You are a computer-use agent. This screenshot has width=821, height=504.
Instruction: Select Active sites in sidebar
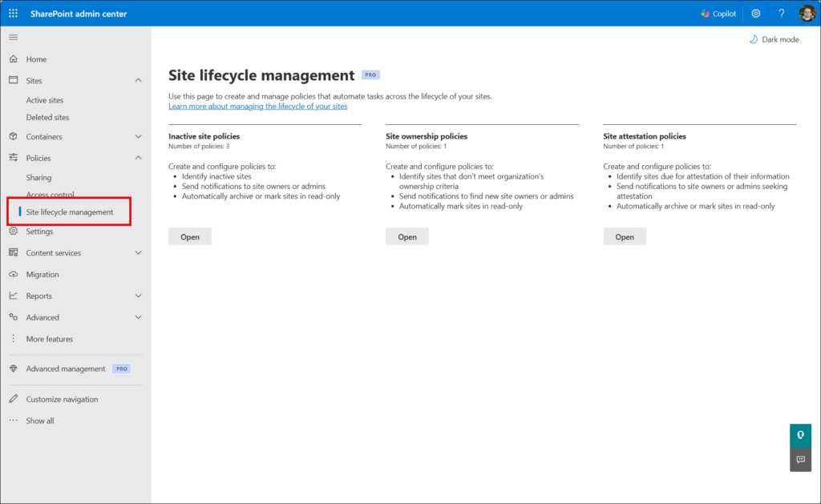point(45,100)
